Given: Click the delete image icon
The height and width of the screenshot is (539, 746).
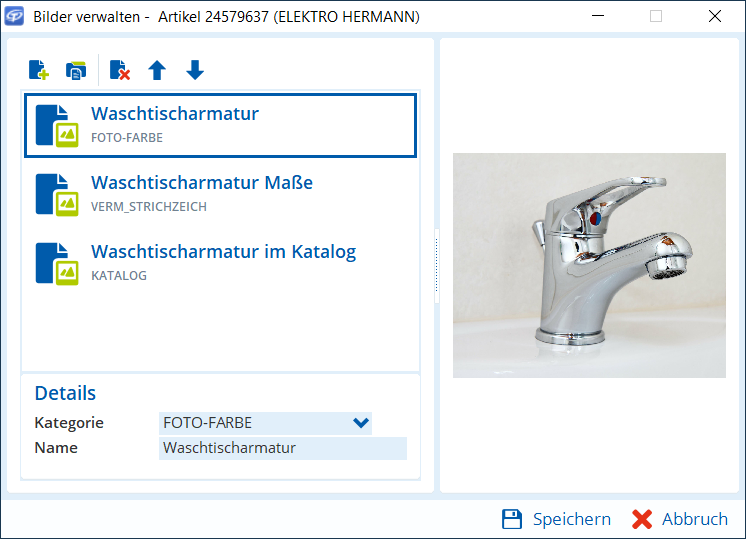Looking at the screenshot, I should pos(120,70).
